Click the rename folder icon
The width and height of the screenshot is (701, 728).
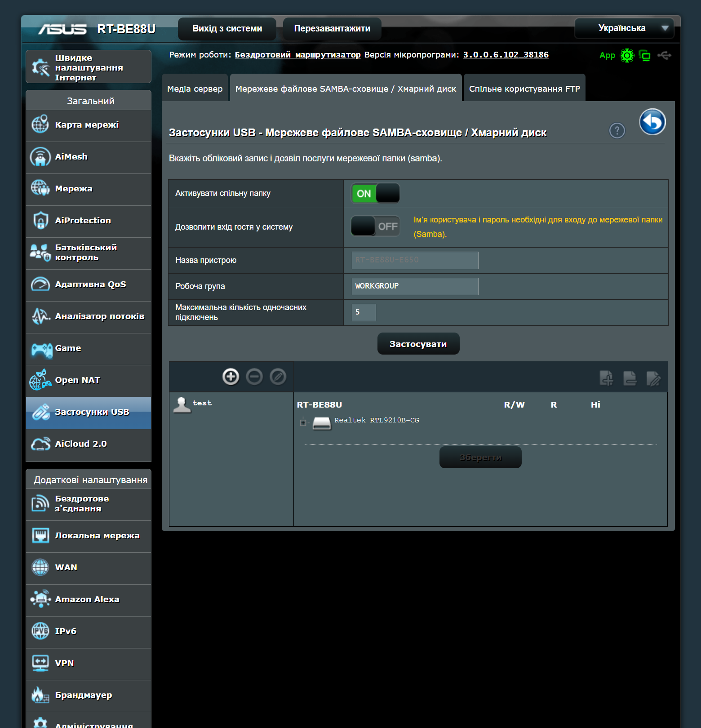pyautogui.click(x=653, y=378)
